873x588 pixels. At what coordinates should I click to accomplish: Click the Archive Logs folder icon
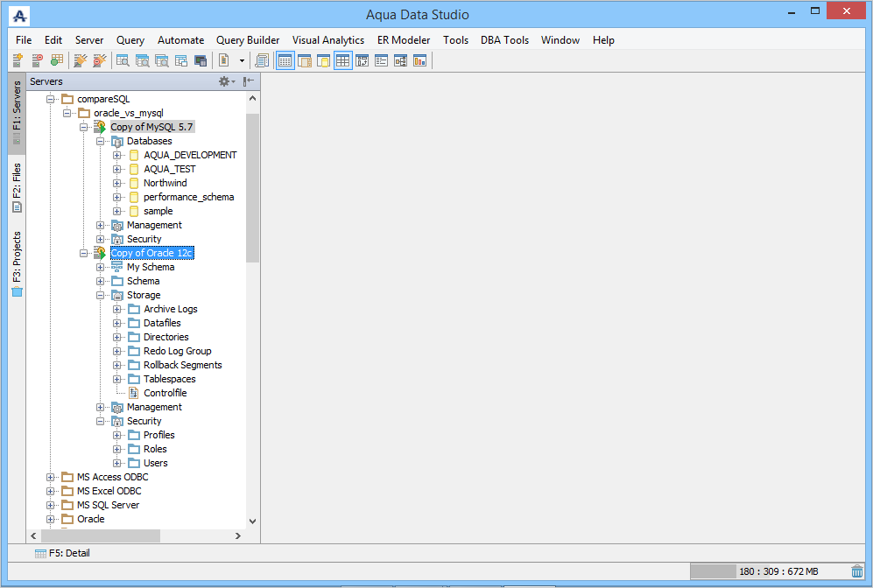(134, 309)
